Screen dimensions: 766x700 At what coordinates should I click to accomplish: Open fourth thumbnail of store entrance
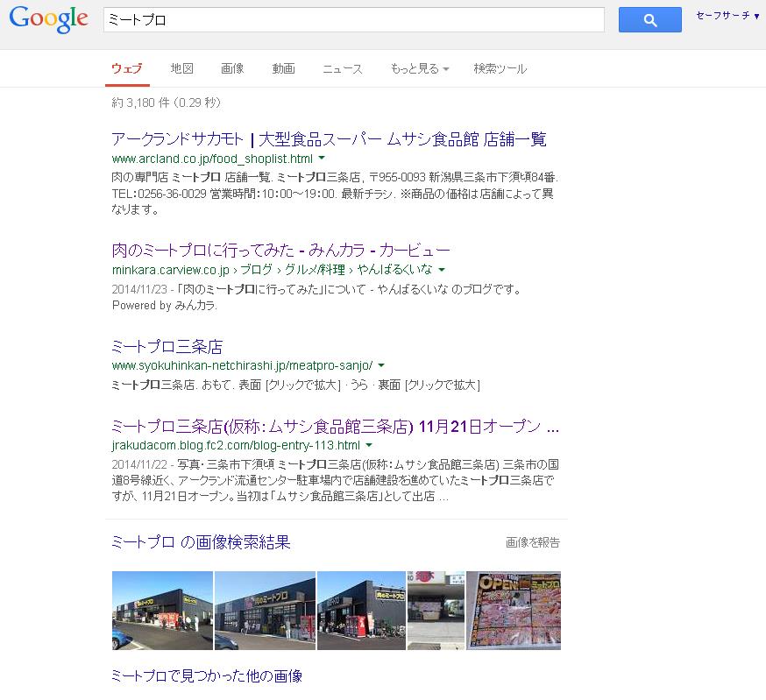point(436,611)
